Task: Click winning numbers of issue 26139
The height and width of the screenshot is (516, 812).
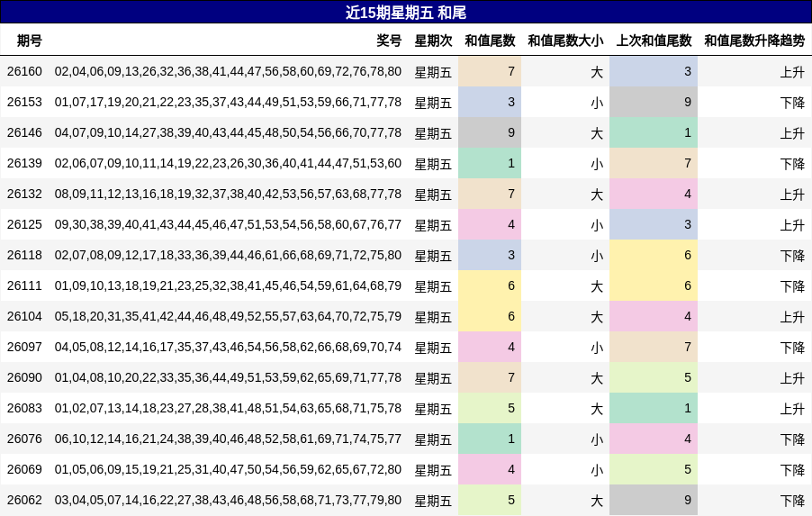Action: point(228,163)
